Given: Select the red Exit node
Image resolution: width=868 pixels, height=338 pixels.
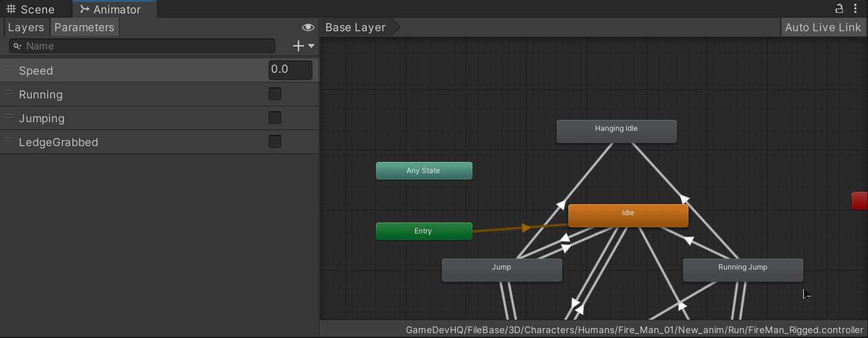Looking at the screenshot, I should pos(859,201).
